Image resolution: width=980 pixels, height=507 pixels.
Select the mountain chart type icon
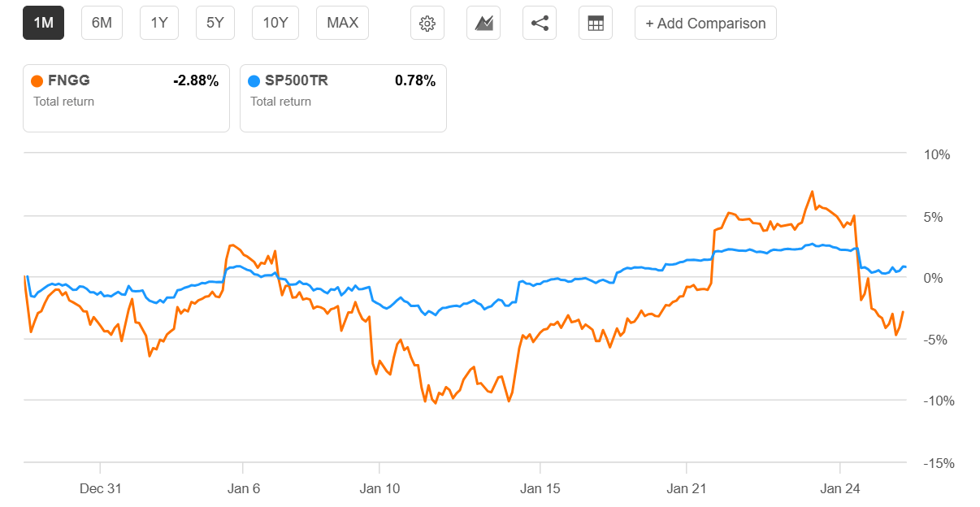pyautogui.click(x=483, y=23)
